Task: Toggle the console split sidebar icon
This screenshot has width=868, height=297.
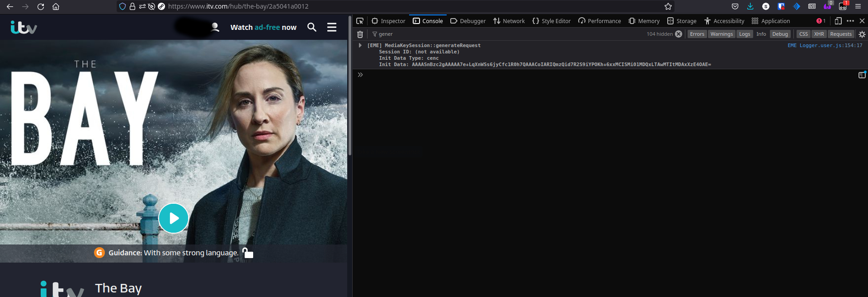Action: (862, 75)
